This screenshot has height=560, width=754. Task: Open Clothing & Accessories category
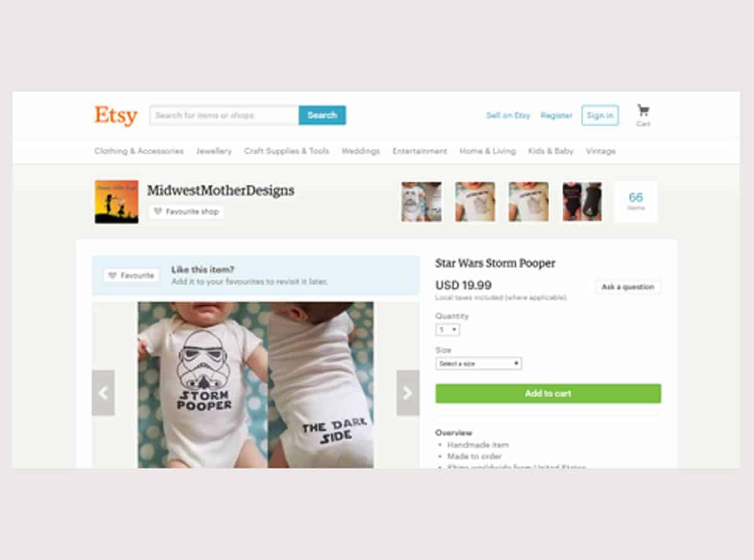pos(139,151)
